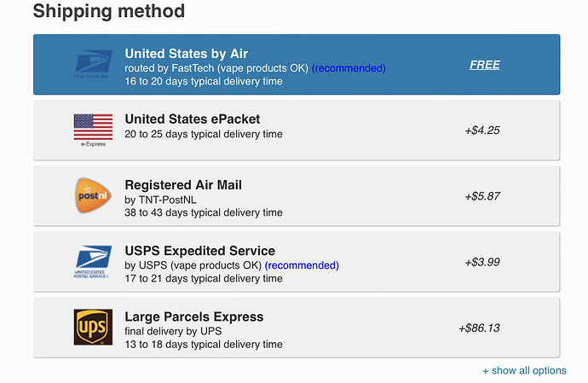Select United States ePacket shipping option
The image size is (588, 383).
[297, 131]
